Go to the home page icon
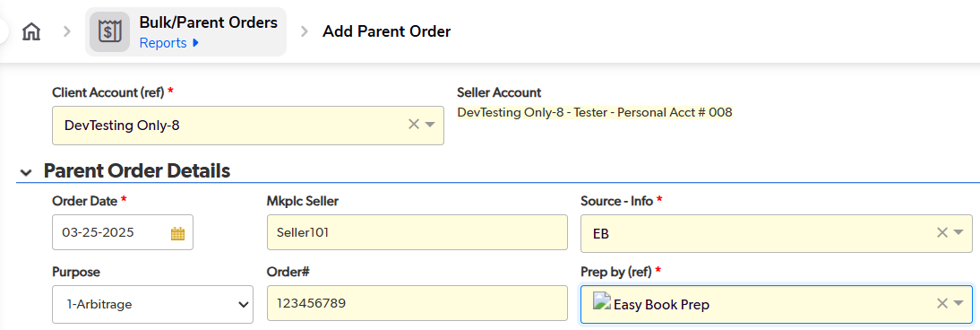 [x=31, y=32]
